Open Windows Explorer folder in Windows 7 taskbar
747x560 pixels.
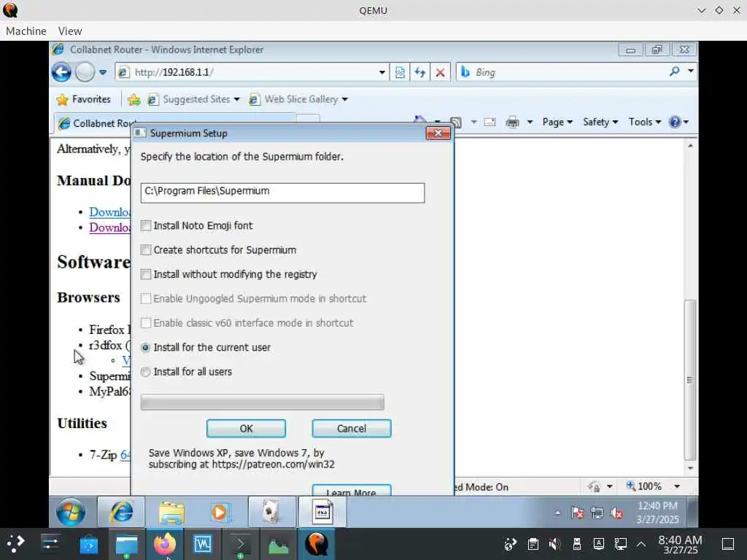pos(171,512)
